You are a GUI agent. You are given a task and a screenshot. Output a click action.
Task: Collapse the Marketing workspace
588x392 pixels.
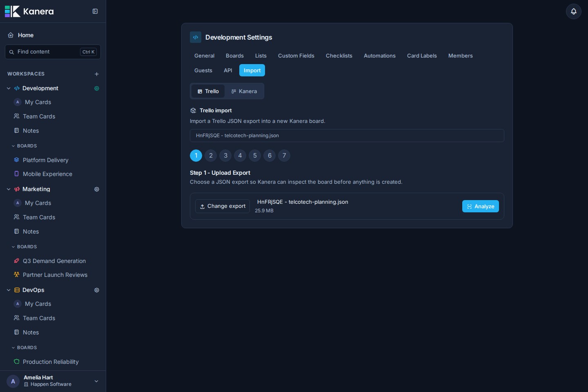point(9,189)
